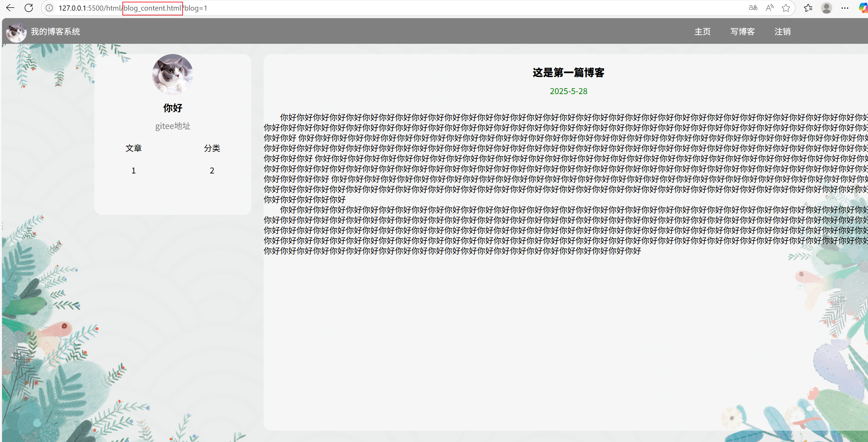Click the 我的博客系统 title text

click(x=55, y=31)
